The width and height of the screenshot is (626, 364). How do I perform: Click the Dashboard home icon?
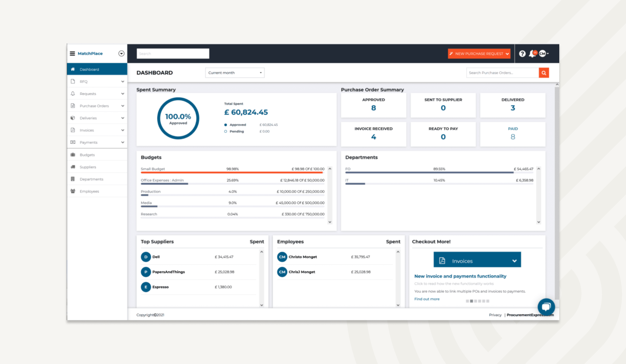pyautogui.click(x=73, y=69)
